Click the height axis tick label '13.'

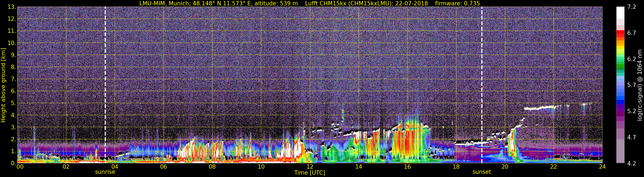coord(12,7)
